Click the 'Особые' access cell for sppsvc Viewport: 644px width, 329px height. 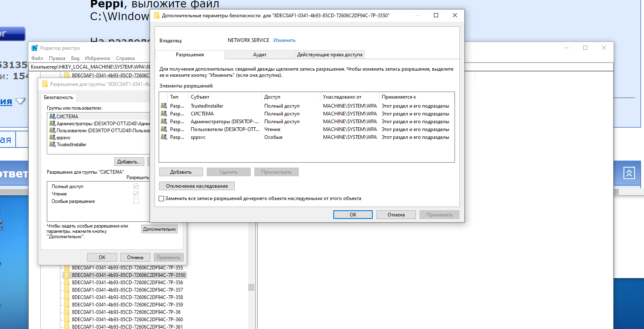[273, 137]
